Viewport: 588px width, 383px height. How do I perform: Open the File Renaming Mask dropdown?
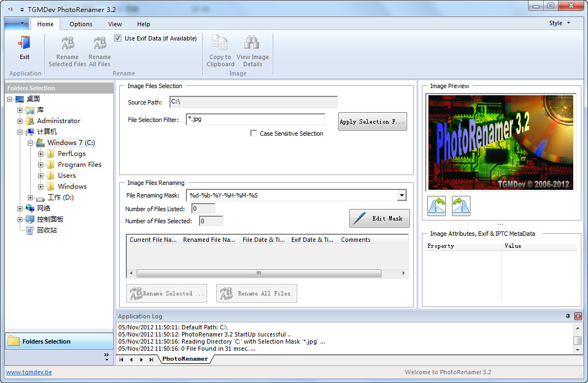402,195
